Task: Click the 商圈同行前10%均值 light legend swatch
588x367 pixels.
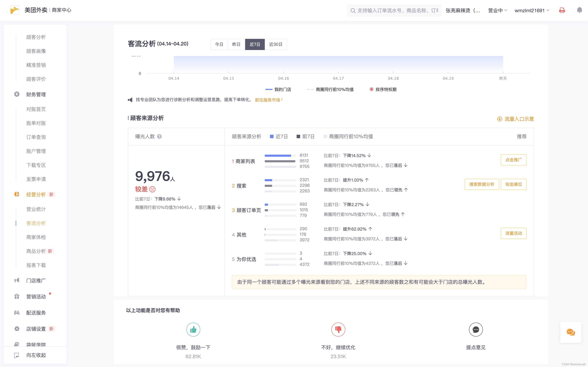Action: point(325,136)
